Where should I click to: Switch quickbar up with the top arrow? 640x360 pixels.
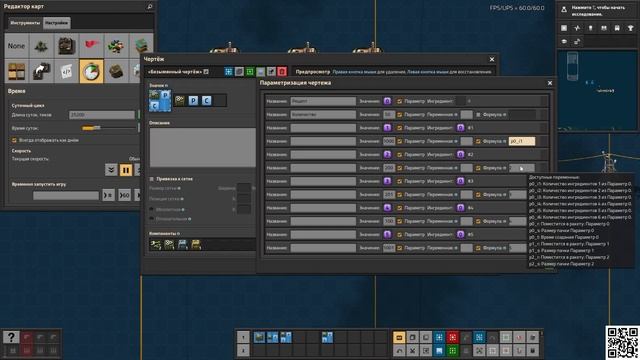(x=243, y=337)
